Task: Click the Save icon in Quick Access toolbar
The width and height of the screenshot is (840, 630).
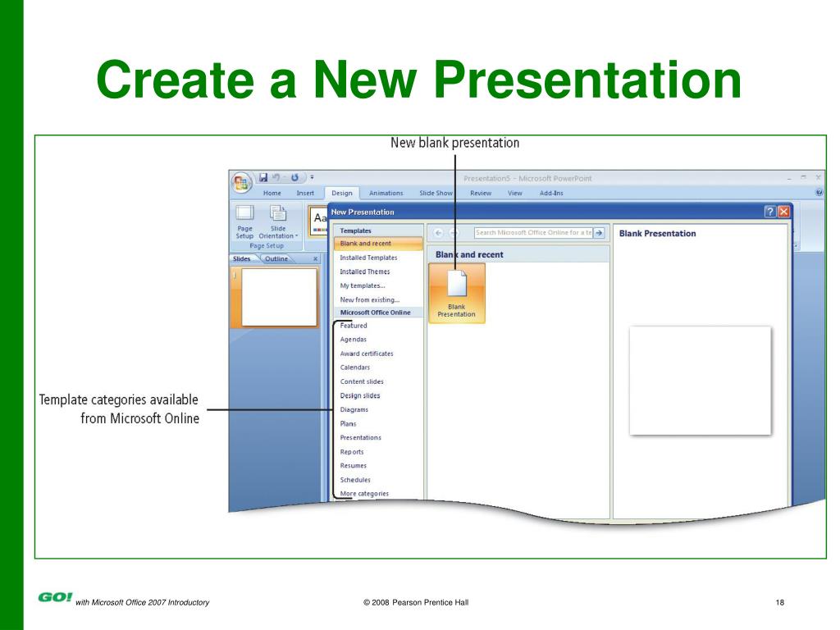Action: [x=263, y=177]
